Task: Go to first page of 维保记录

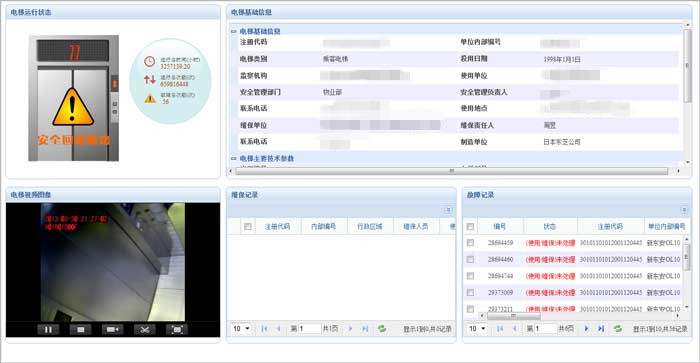Action: (x=264, y=329)
